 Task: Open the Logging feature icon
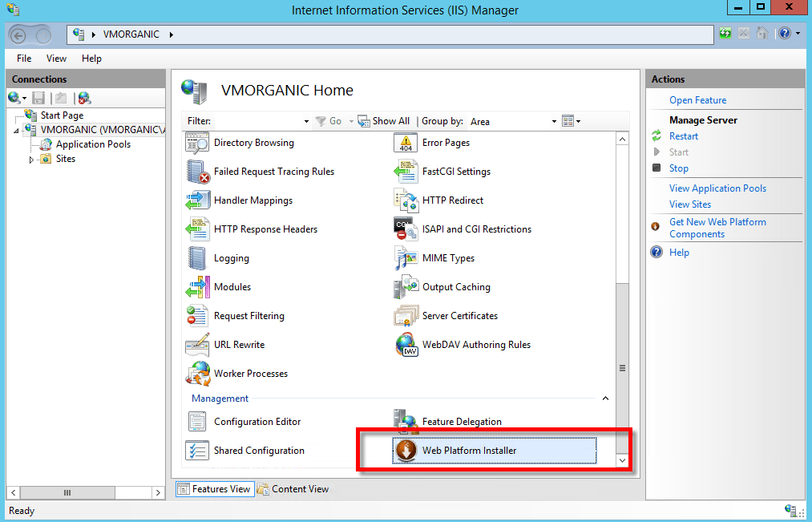[197, 258]
